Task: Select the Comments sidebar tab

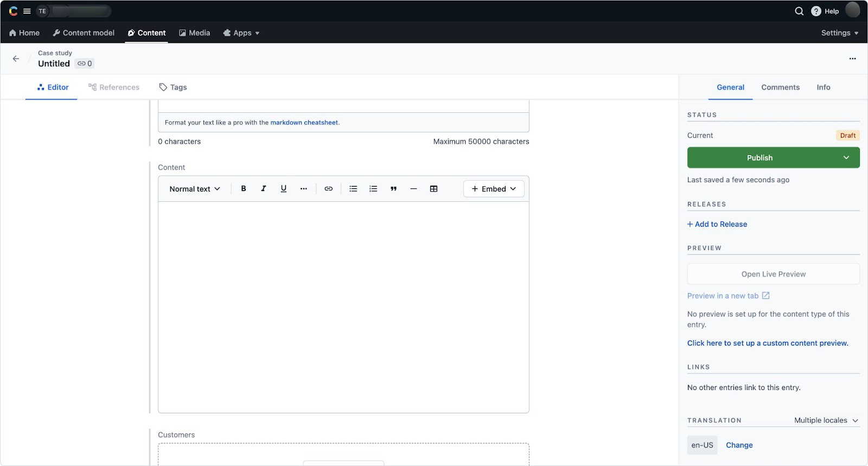Action: coord(780,87)
